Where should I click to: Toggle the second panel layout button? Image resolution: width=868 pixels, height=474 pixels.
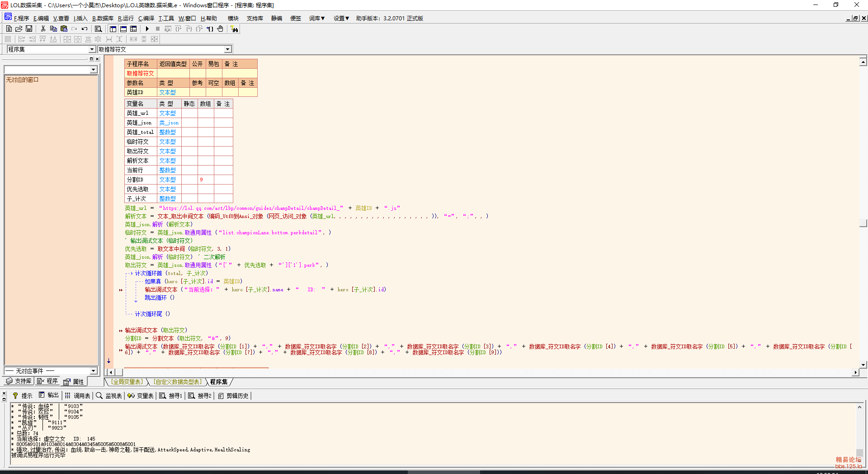coord(123,28)
